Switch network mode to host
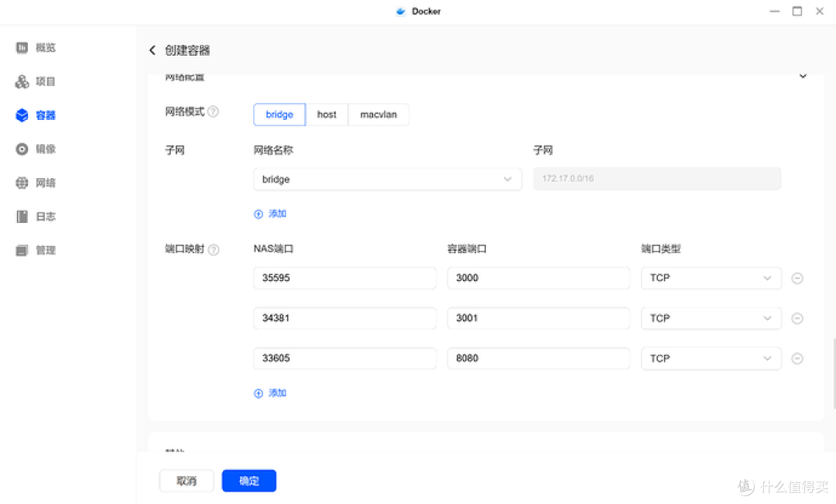The width and height of the screenshot is (836, 504). pos(327,114)
